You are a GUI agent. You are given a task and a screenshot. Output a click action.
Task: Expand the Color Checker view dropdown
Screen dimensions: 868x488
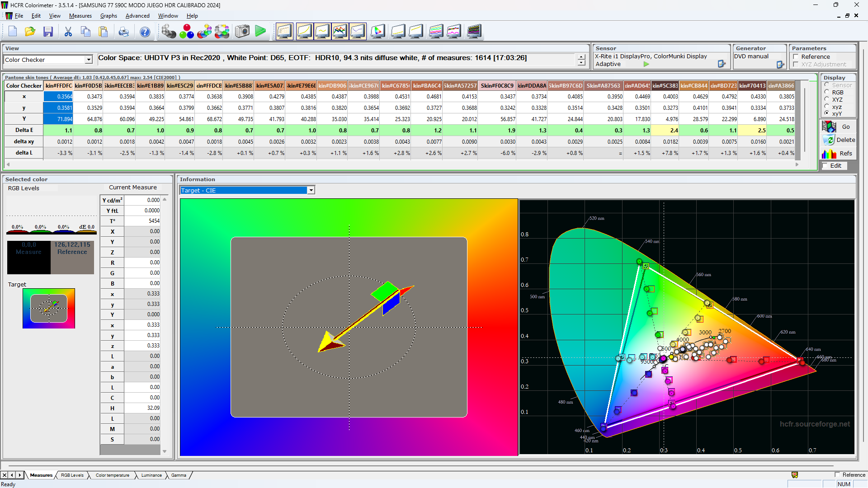tap(89, 60)
